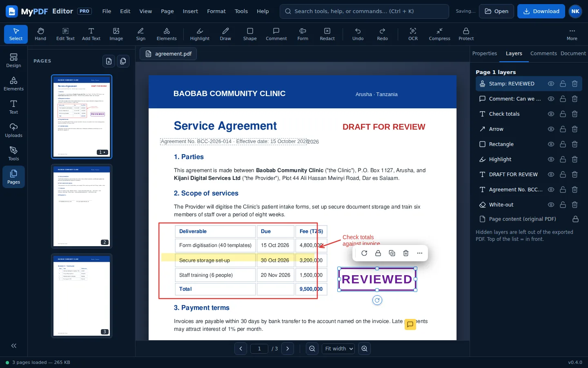Open the Uploads sidebar panel
The image size is (588, 368).
pyautogui.click(x=13, y=130)
